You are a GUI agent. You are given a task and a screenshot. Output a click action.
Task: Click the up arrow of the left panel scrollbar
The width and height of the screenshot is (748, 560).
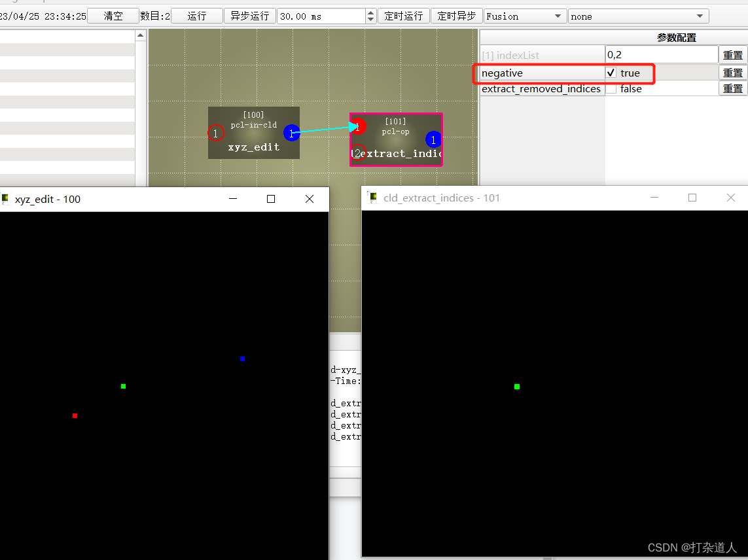(x=140, y=35)
